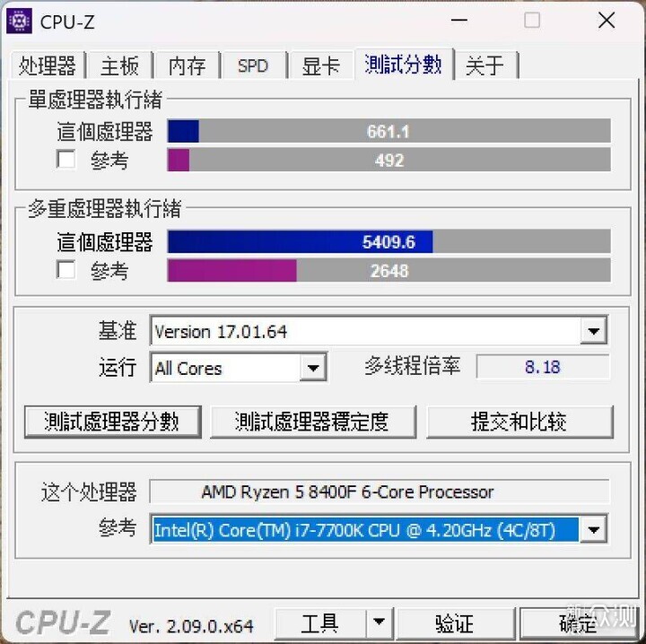Click the AMD Ryzen 5 8400F processor field
This screenshot has width=646, height=644.
[380, 492]
